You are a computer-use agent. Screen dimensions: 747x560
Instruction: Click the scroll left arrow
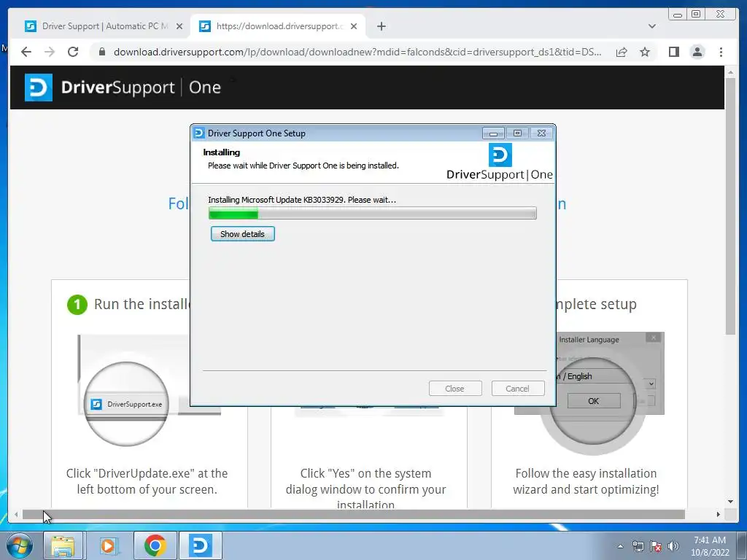point(16,514)
